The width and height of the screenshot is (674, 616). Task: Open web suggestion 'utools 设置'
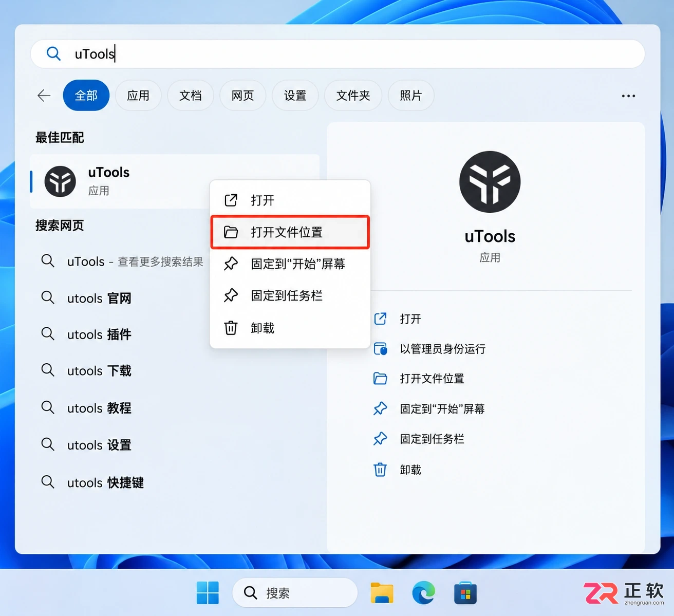click(x=99, y=445)
